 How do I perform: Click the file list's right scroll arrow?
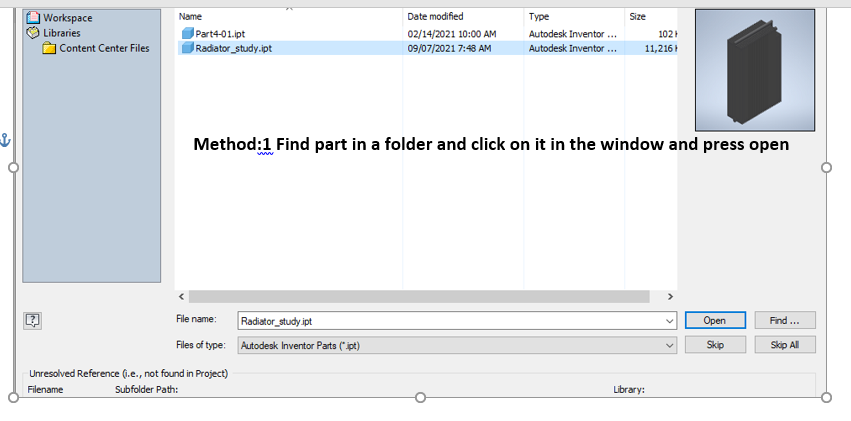coord(670,297)
